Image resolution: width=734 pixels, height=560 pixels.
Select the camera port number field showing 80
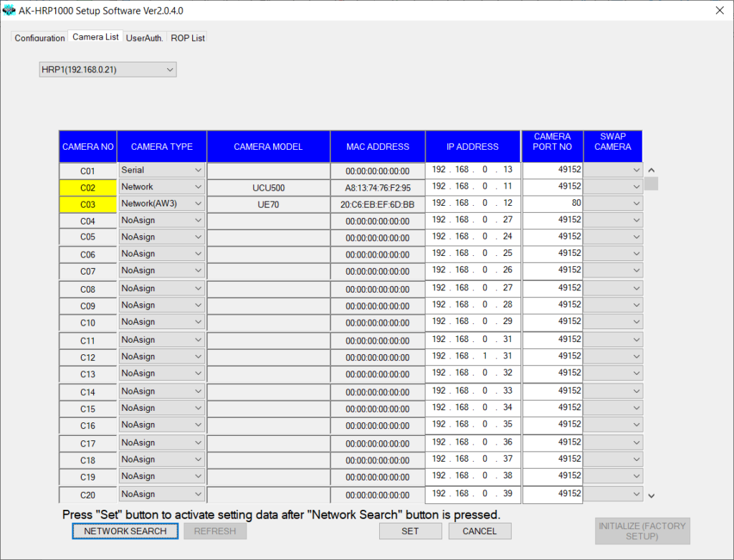552,204
